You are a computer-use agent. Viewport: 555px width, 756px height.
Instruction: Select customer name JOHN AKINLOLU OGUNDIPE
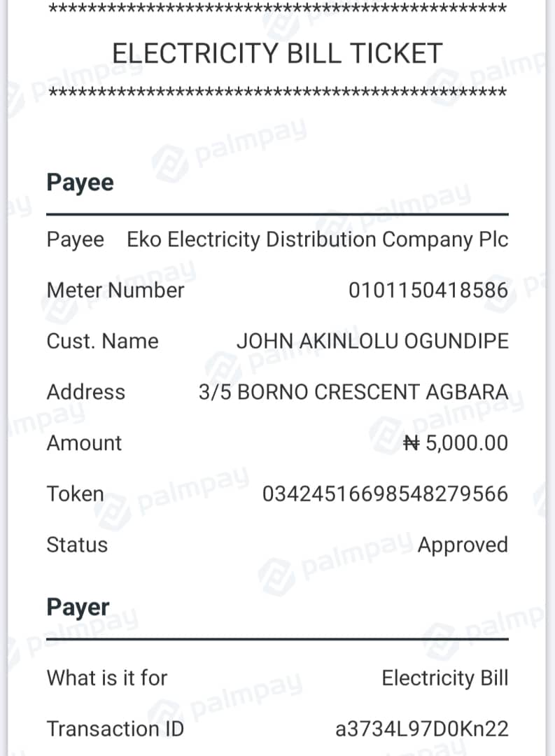372,342
